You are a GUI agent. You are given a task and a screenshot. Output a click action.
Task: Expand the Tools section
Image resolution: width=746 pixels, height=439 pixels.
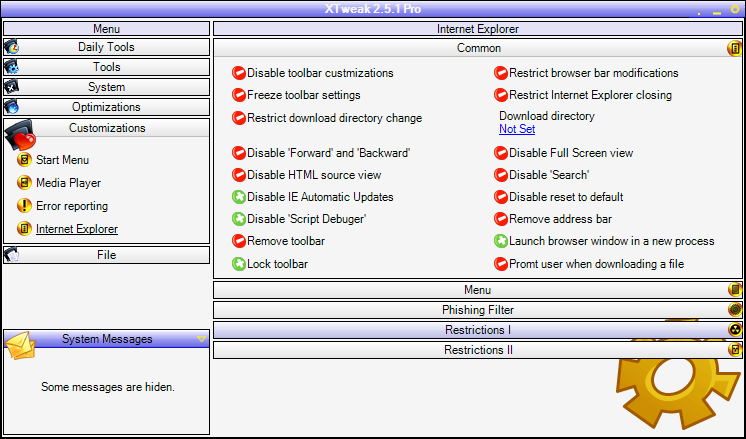click(x=107, y=67)
